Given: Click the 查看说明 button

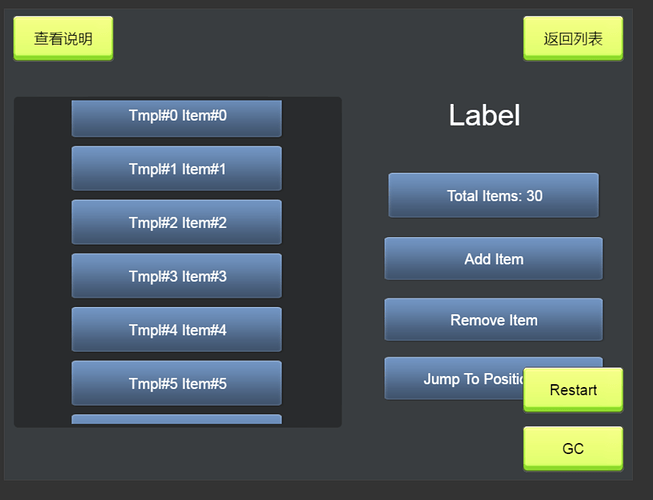Looking at the screenshot, I should pyautogui.click(x=63, y=38).
